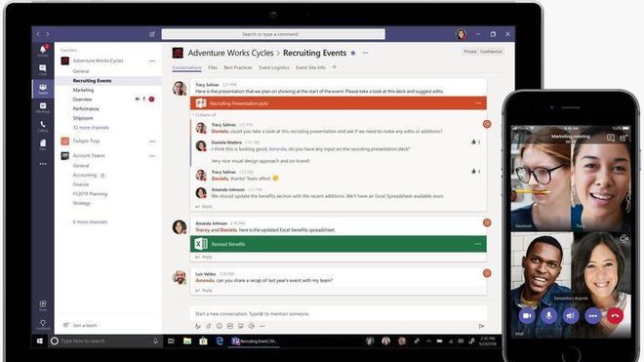Screen dimensions: 644x362
Task: Open more apps ellipsis in the left rail
Action: [x=43, y=164]
